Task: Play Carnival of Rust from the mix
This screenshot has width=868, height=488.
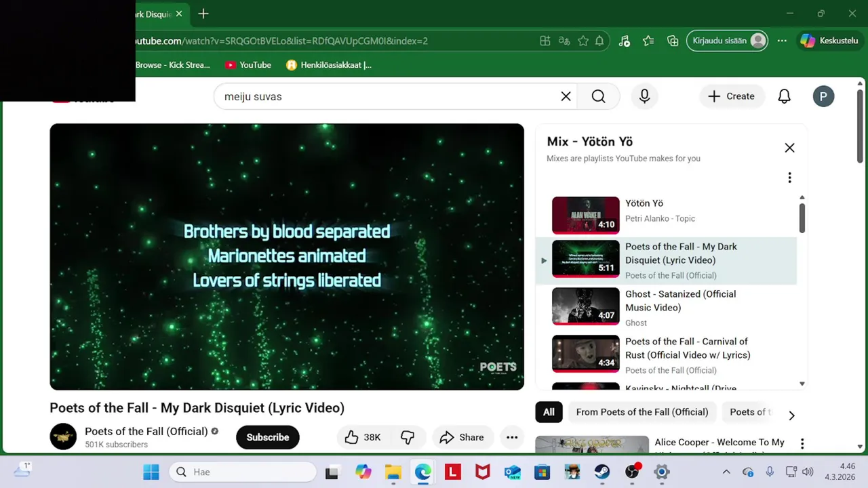Action: coord(666,354)
